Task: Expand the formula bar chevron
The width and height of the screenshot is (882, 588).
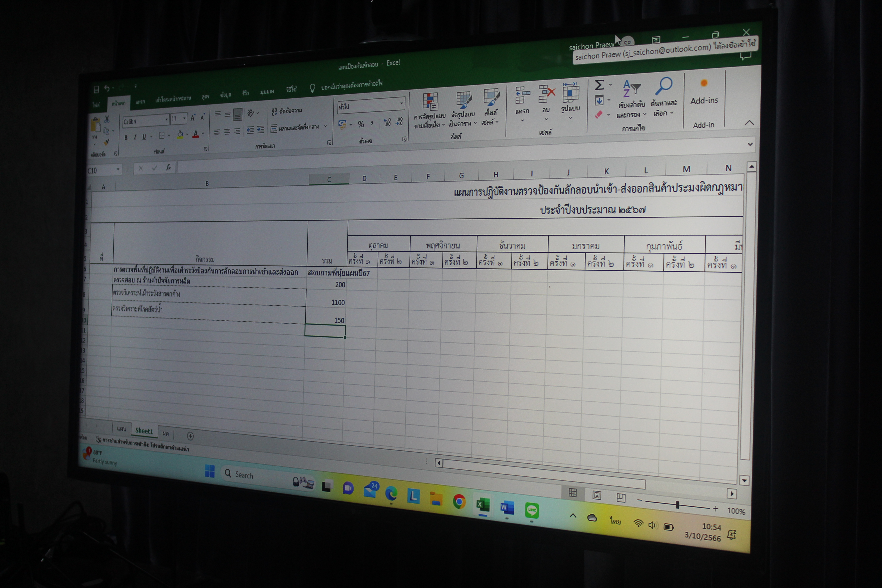Action: click(750, 144)
